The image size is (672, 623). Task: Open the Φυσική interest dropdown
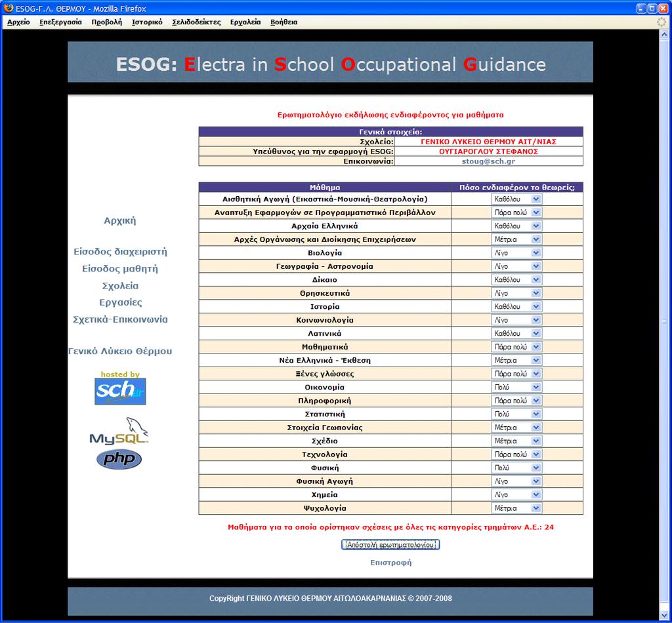(x=516, y=468)
